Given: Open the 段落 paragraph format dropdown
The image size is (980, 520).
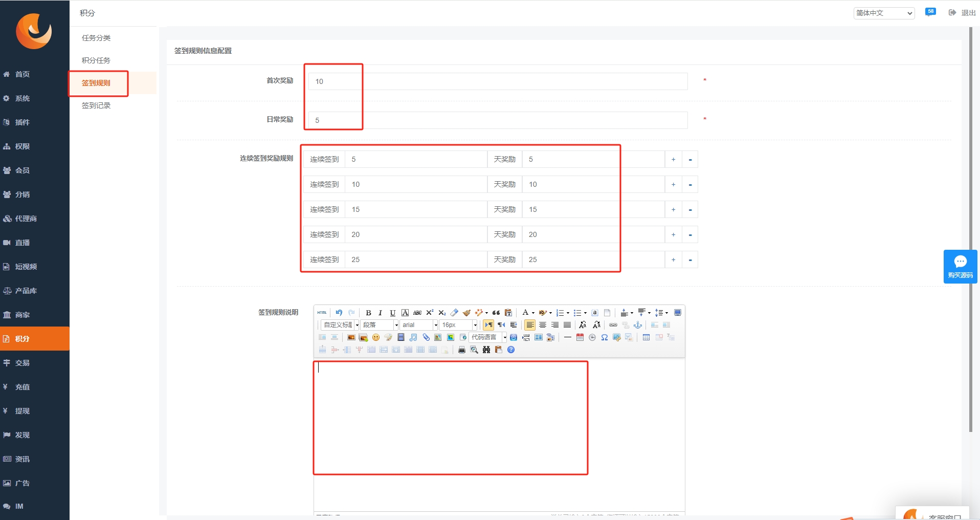Looking at the screenshot, I should tap(380, 325).
